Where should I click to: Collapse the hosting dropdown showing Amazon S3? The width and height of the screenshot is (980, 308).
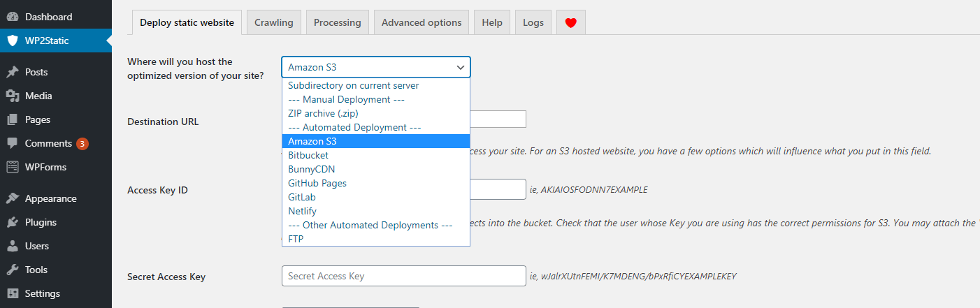click(x=376, y=67)
